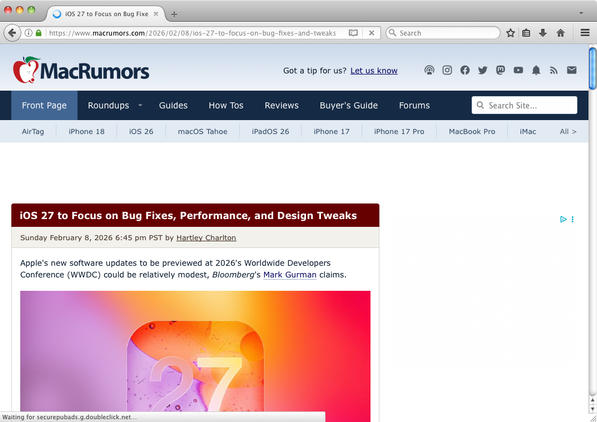Viewport: 597px width, 422px height.
Task: Click the Let us know link
Action: [374, 70]
